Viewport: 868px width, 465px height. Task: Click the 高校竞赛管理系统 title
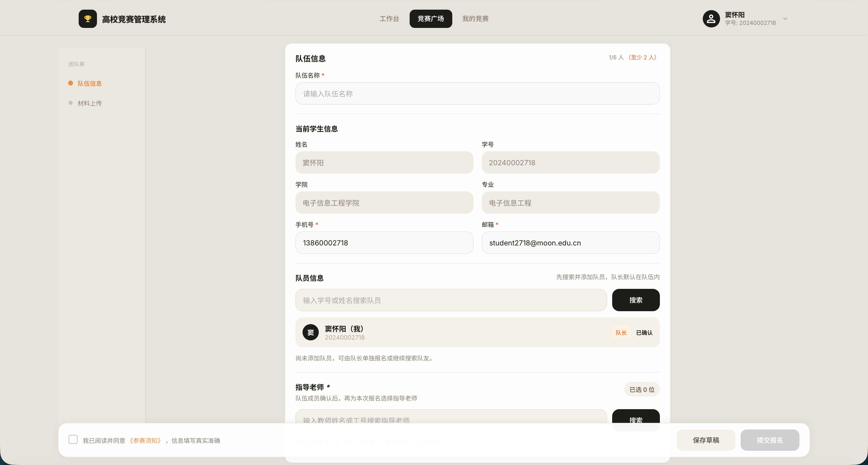pos(134,20)
